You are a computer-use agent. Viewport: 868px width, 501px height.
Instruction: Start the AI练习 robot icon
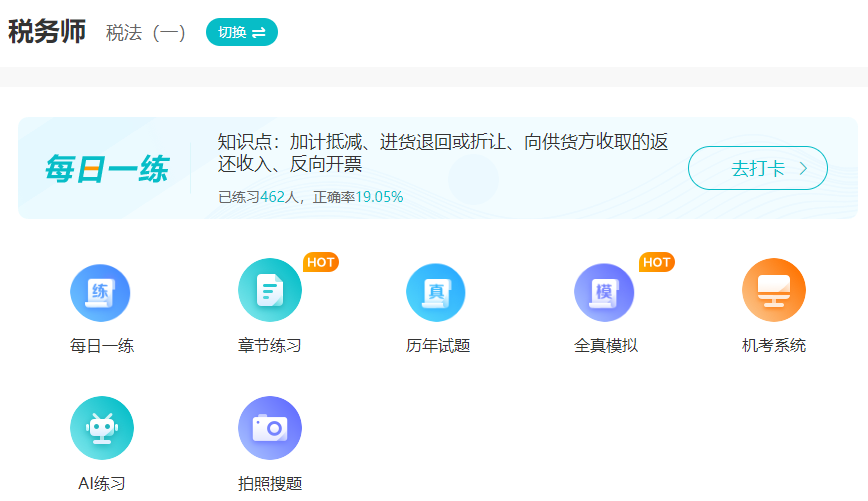point(101,428)
